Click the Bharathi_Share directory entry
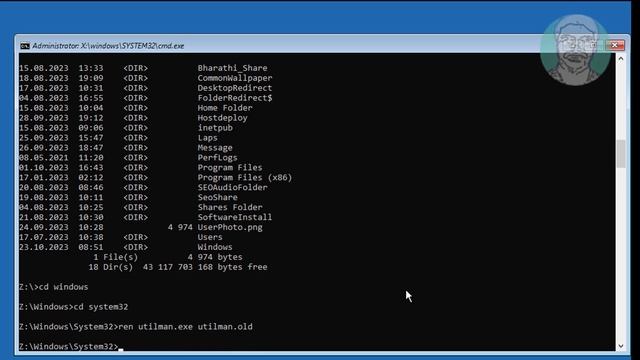Viewport: 640px width, 360px height. coord(232,68)
